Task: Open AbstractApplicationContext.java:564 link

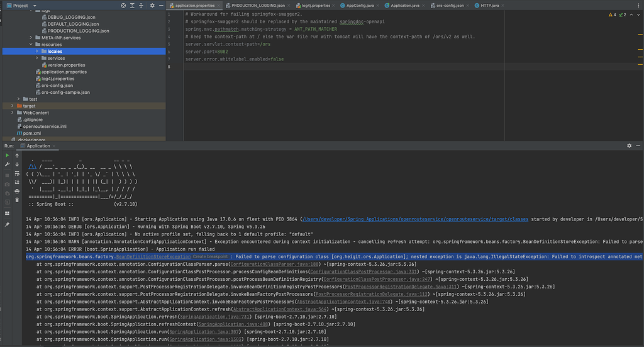Action: tap(280, 310)
